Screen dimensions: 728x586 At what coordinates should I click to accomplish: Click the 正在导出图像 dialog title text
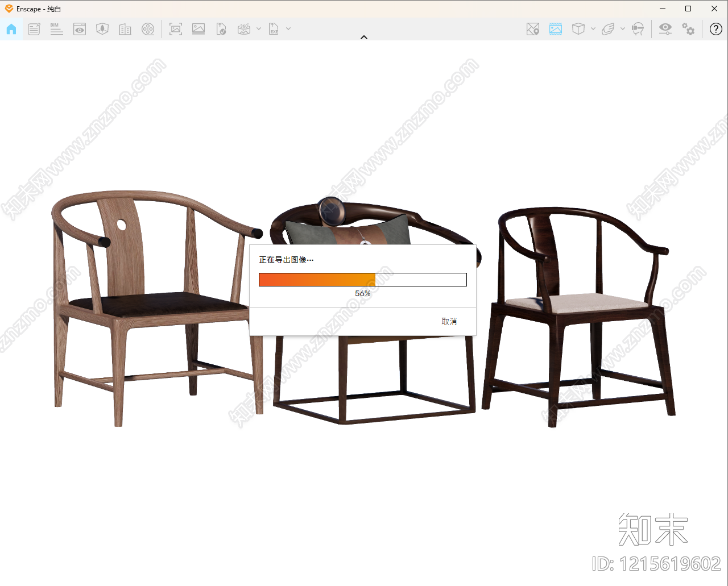[286, 260]
